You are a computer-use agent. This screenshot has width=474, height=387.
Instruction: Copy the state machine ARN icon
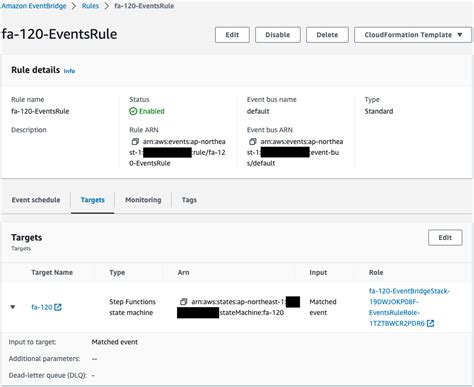click(x=183, y=302)
